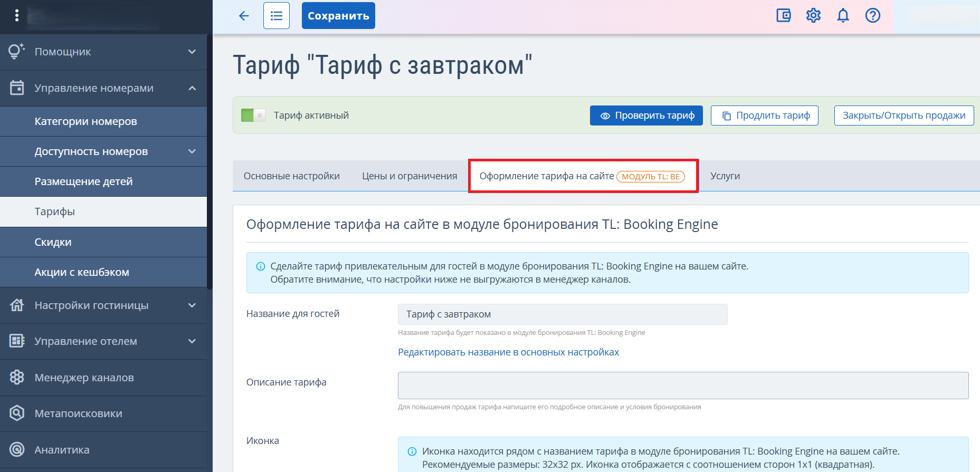The width and height of the screenshot is (980, 472).
Task: Click the Описание тарифа text field
Action: (x=683, y=386)
